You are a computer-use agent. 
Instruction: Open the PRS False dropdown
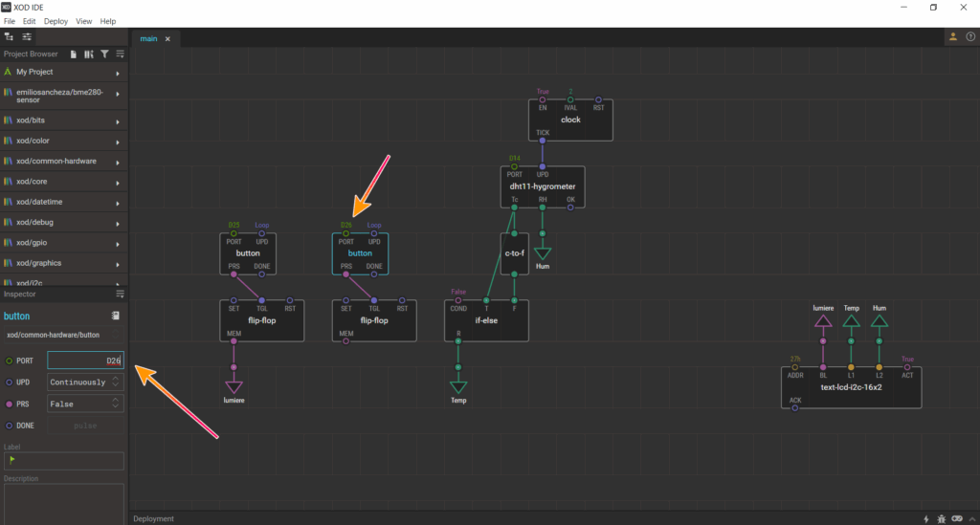point(85,404)
